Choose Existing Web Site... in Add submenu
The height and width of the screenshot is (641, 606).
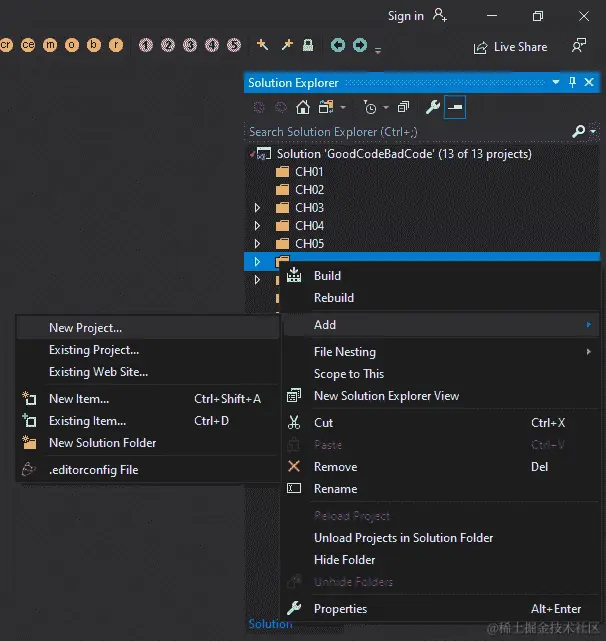[x=148, y=372]
